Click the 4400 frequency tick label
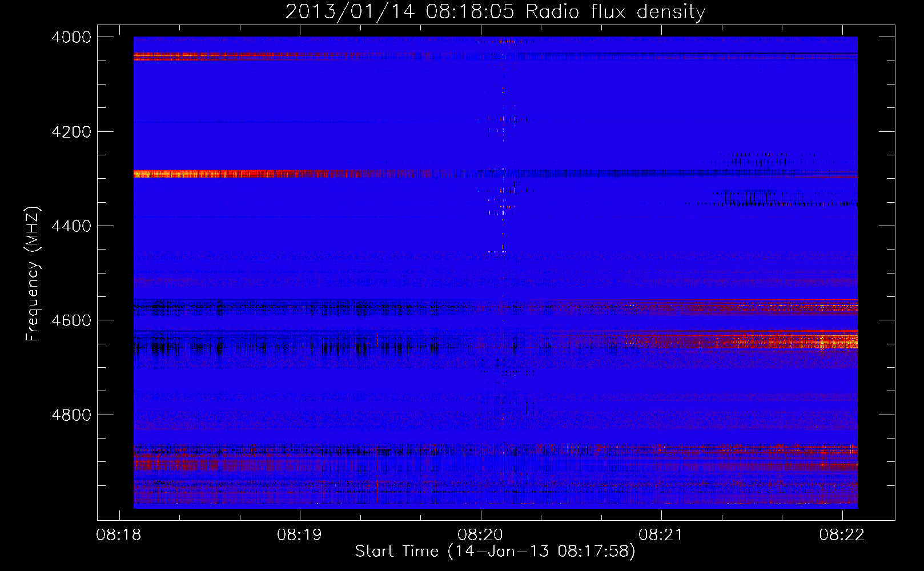Screen dimensions: 924x571 pyautogui.click(x=71, y=226)
